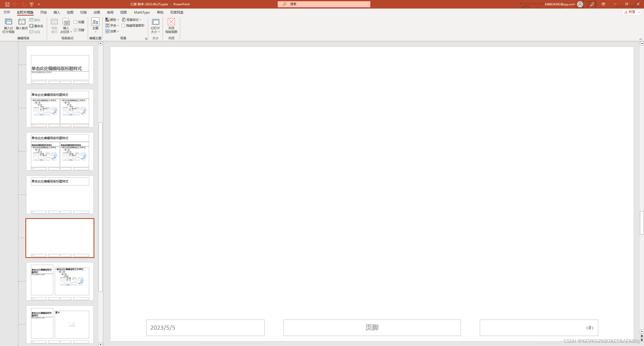Click Insert Slide Master icon
Image resolution: width=644 pixels, height=346 pixels.
click(x=9, y=26)
